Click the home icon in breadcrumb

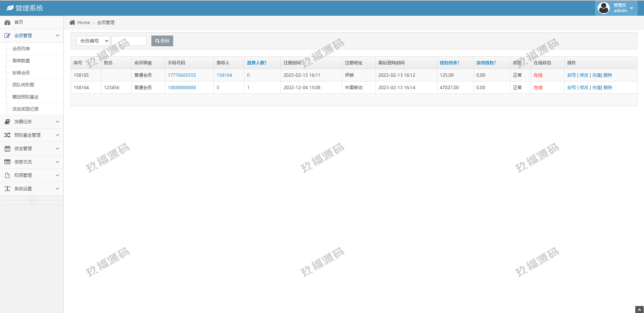pyautogui.click(x=72, y=22)
